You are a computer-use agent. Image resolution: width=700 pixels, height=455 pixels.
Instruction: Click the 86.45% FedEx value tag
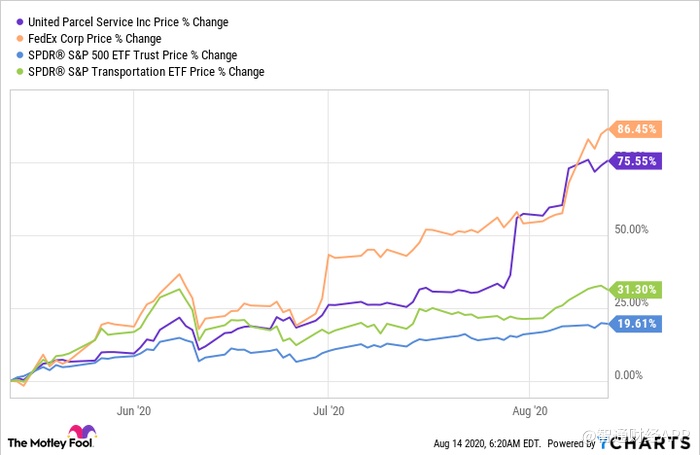coord(636,129)
